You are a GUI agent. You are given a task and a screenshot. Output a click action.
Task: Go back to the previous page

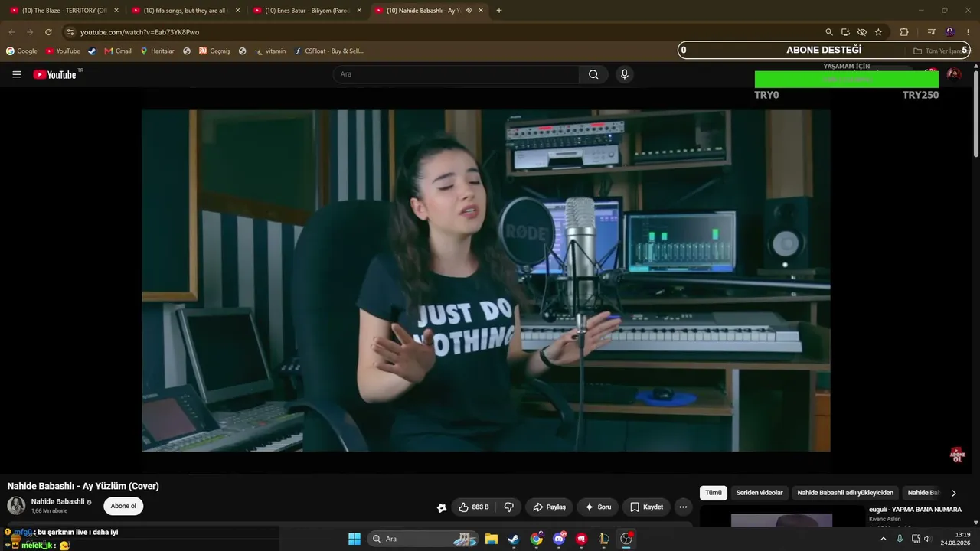click(x=11, y=32)
